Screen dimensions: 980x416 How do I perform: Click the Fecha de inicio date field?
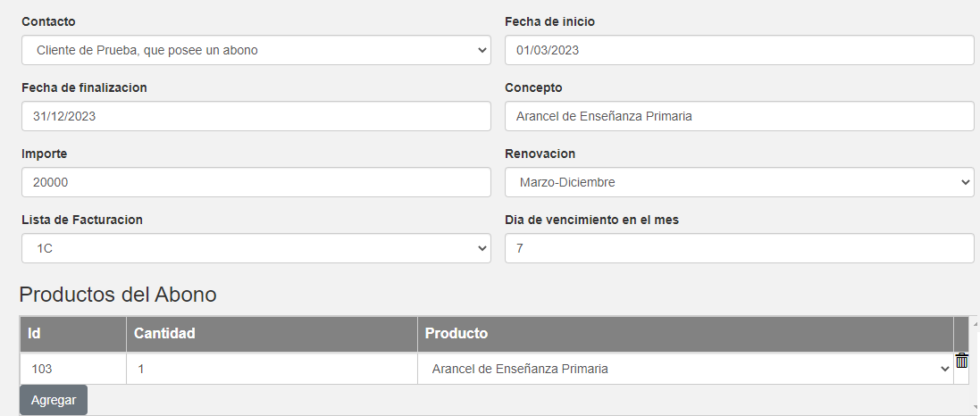click(x=739, y=51)
